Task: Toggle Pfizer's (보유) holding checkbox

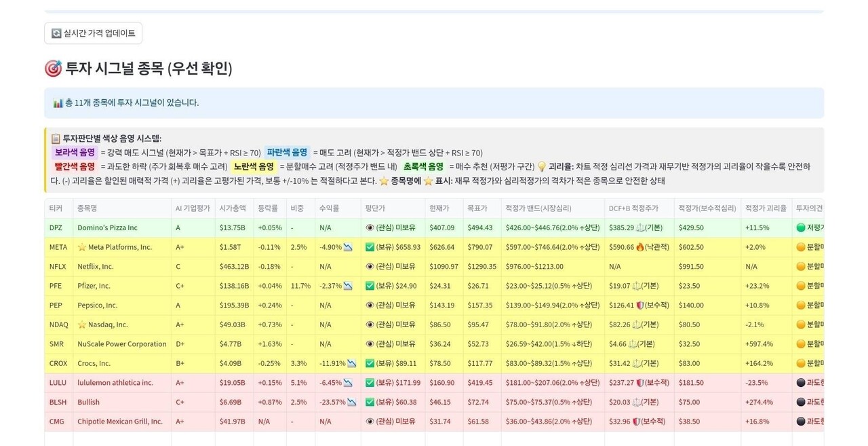Action: pyautogui.click(x=370, y=286)
